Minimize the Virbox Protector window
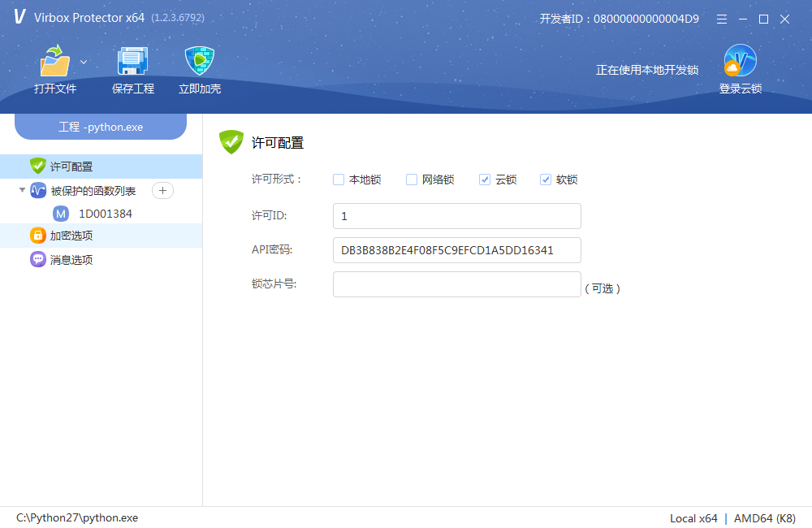The image size is (812, 528). point(743,19)
